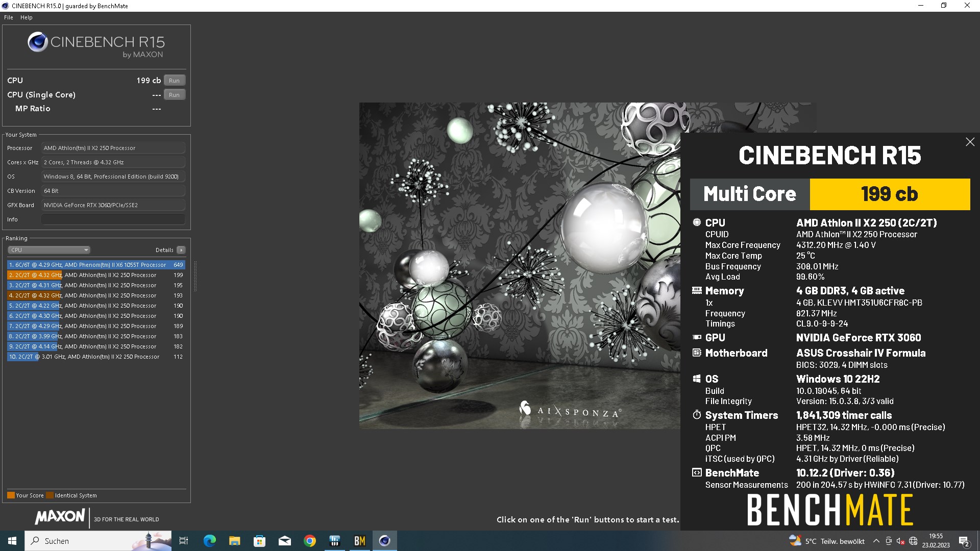The width and height of the screenshot is (980, 551).
Task: Launch Google Chrome from taskbar
Action: pyautogui.click(x=310, y=541)
